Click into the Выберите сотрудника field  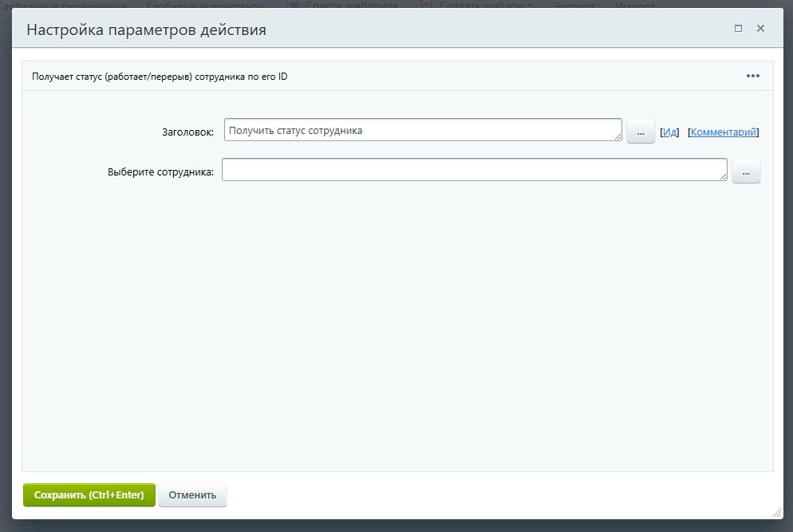click(475, 170)
